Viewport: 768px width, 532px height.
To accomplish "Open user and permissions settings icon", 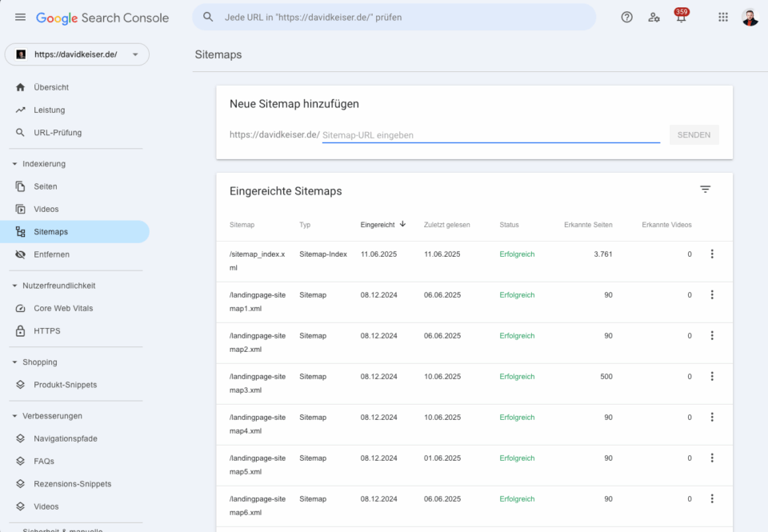I will tap(654, 18).
